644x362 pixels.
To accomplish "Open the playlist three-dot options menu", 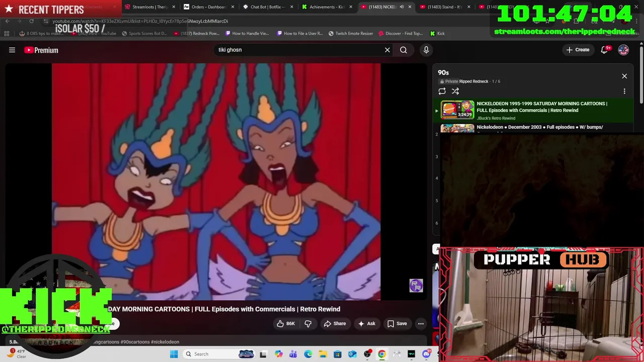I will click(624, 92).
